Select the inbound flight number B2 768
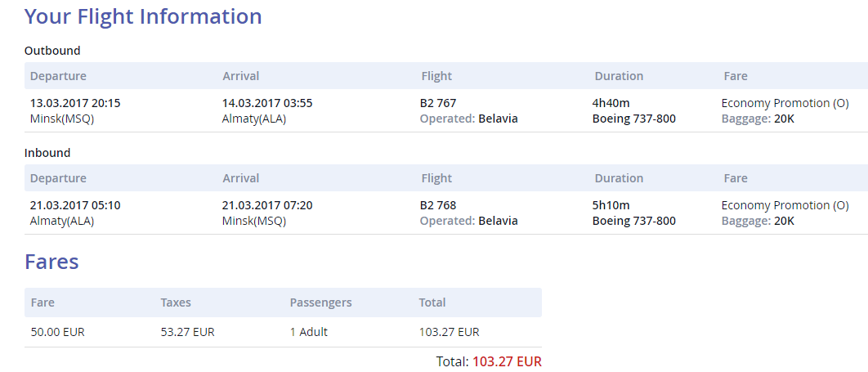 [438, 205]
